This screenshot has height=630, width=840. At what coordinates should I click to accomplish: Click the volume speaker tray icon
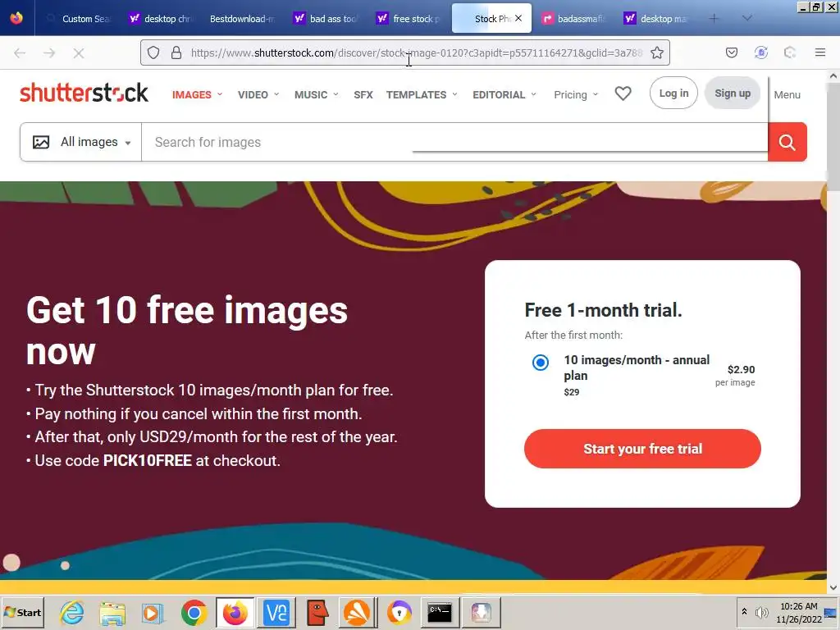click(761, 612)
